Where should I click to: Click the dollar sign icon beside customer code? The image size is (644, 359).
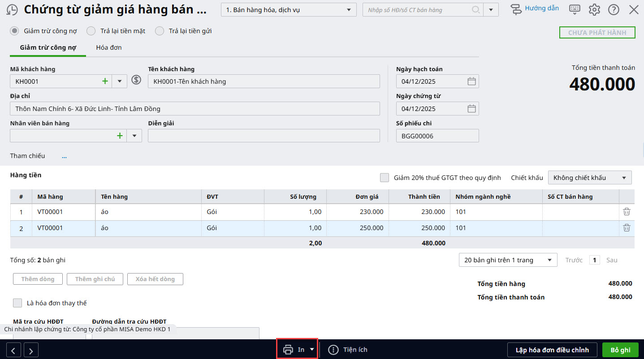point(136,81)
